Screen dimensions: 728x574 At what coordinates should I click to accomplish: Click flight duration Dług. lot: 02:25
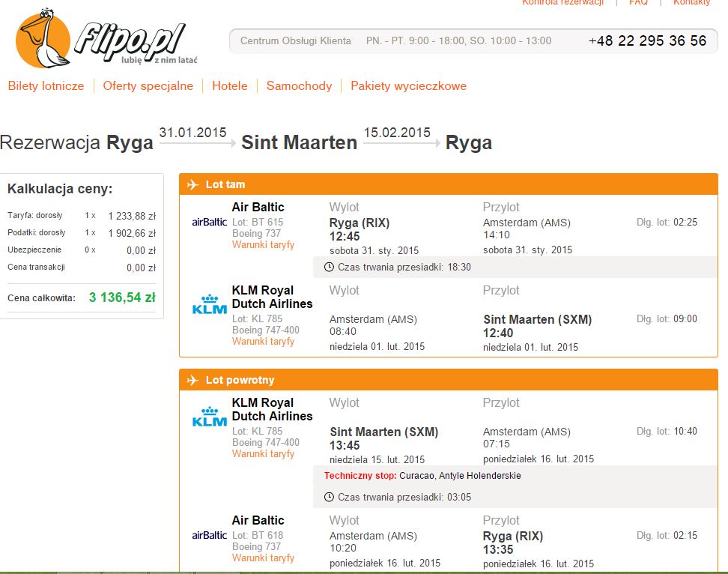point(667,223)
